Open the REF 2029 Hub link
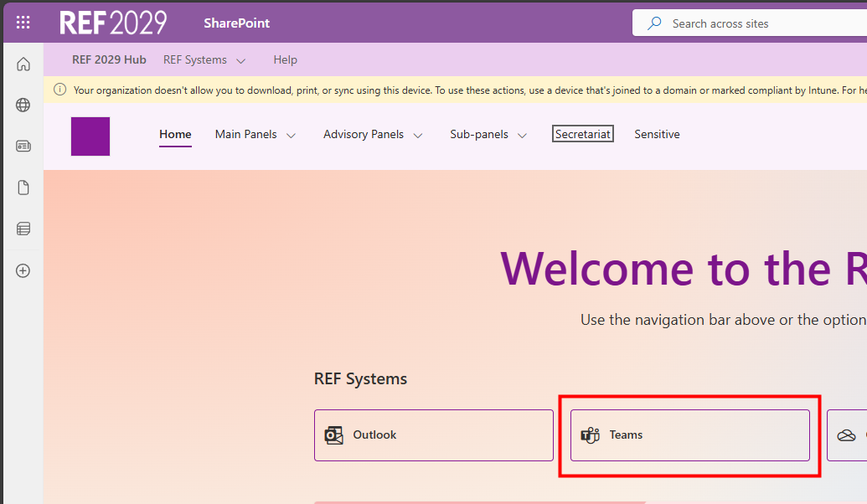Viewport: 867px width, 504px height. pos(109,59)
